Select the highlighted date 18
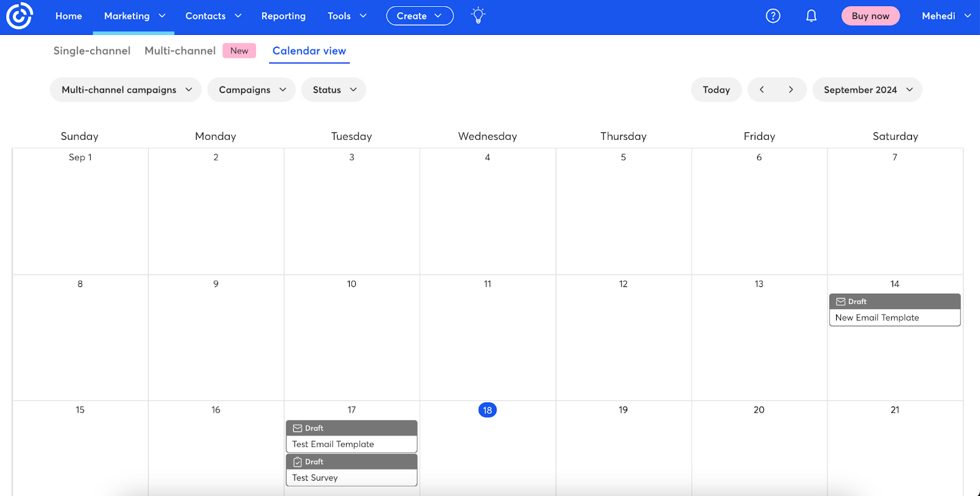The image size is (980, 496). pyautogui.click(x=488, y=410)
